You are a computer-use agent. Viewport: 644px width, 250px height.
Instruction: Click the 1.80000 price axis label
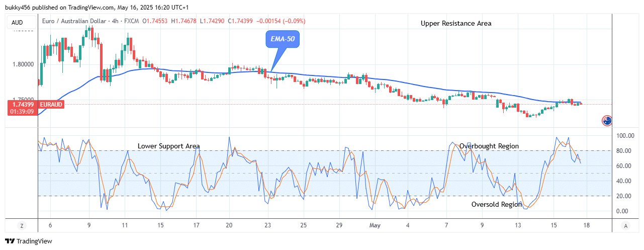pos(24,64)
